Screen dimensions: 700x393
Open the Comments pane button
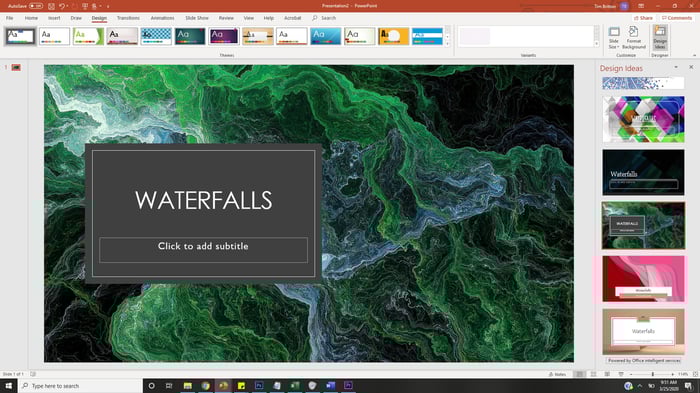[677, 18]
